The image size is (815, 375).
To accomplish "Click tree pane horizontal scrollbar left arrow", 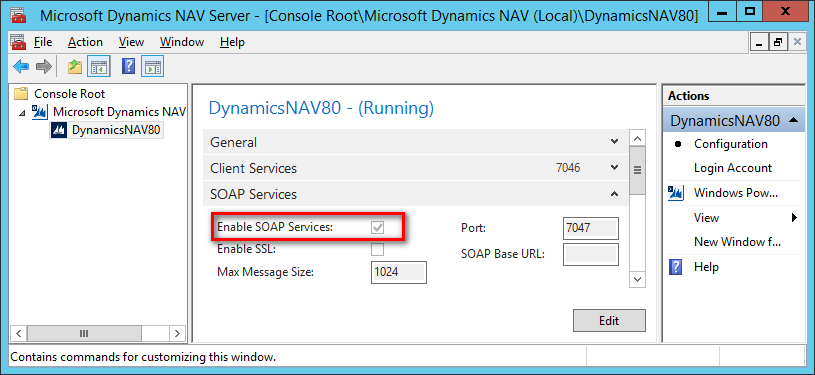I will [x=19, y=333].
